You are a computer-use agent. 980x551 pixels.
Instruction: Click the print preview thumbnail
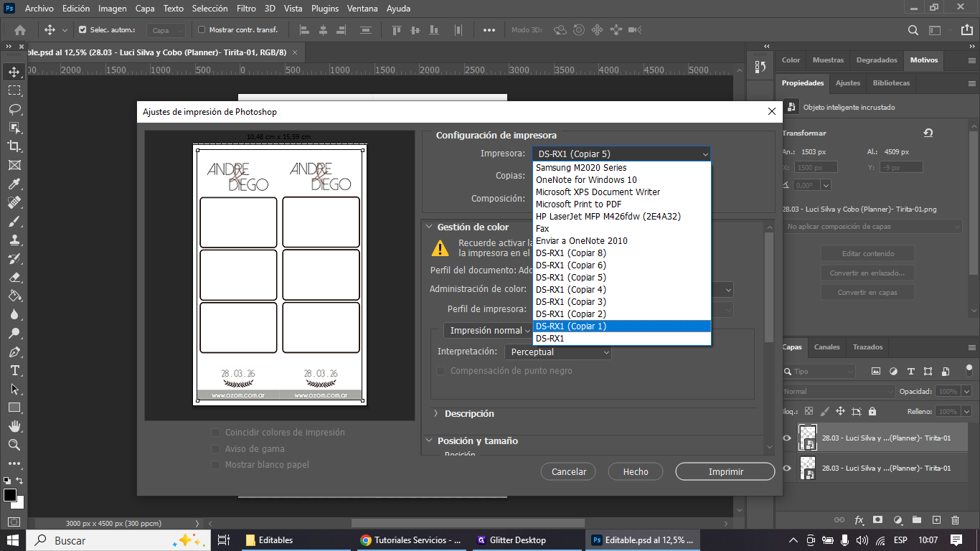[280, 275]
